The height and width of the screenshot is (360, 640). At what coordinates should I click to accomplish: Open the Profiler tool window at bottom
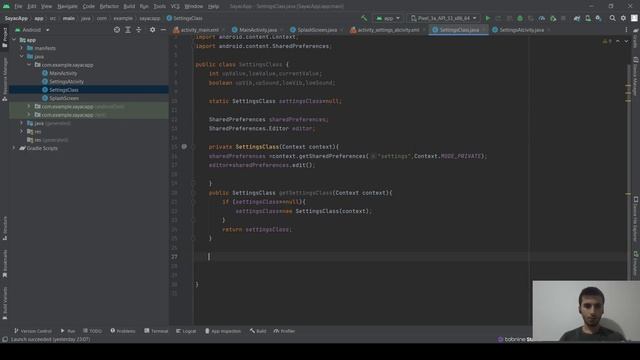[284, 331]
